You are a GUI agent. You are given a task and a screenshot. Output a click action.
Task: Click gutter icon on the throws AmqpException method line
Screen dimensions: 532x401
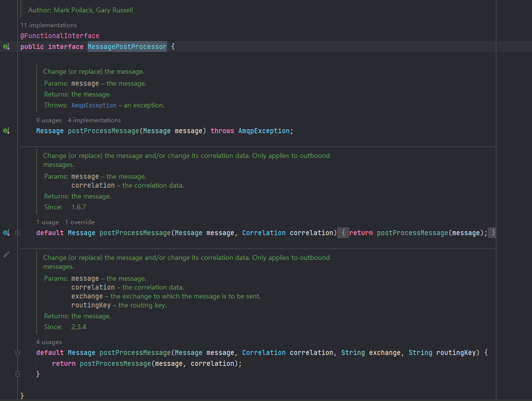pos(6,131)
